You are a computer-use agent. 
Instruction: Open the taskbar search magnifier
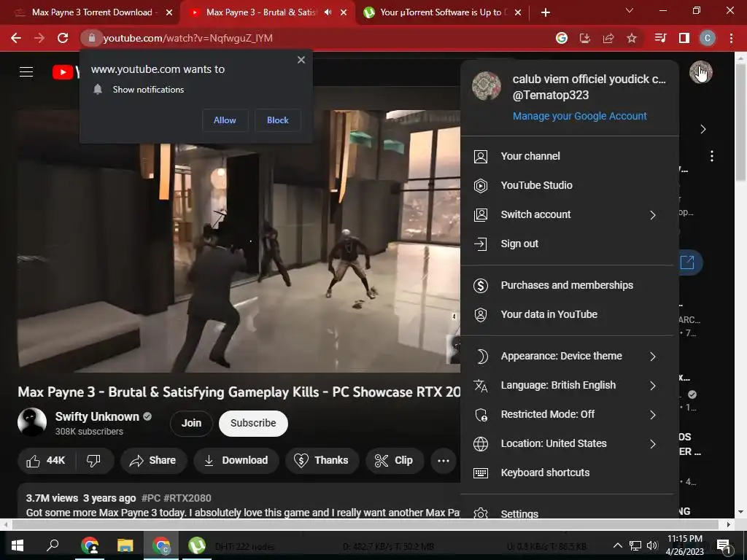(53, 545)
